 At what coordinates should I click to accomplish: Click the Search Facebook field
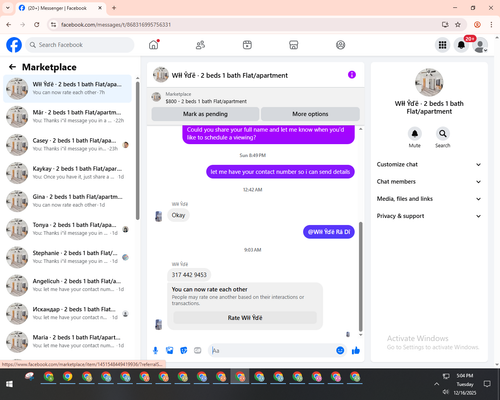(x=80, y=45)
